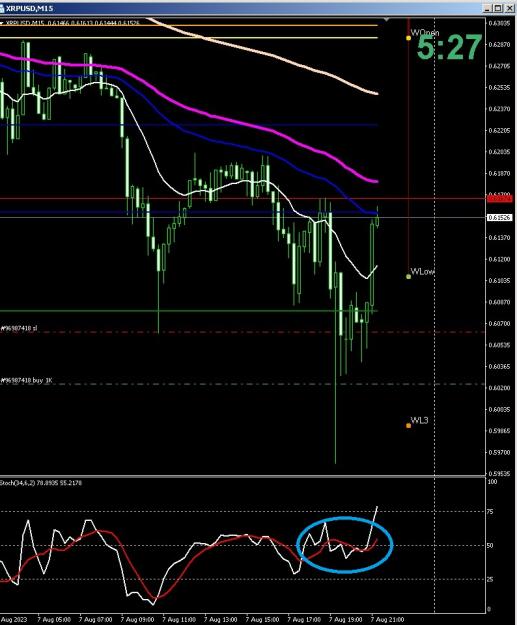Click the 0.62870 price axis value
Screen dimensions: 517x625
pyautogui.click(x=499, y=45)
